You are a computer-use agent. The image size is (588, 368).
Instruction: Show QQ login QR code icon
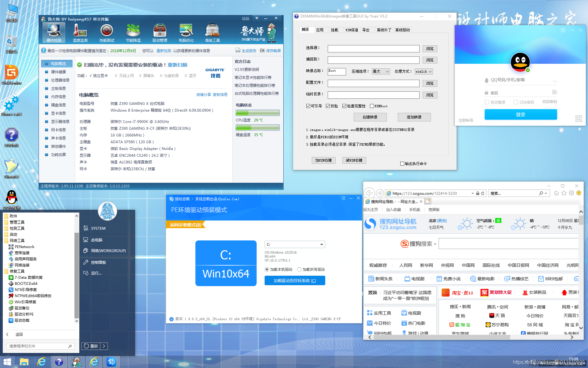tap(579, 119)
